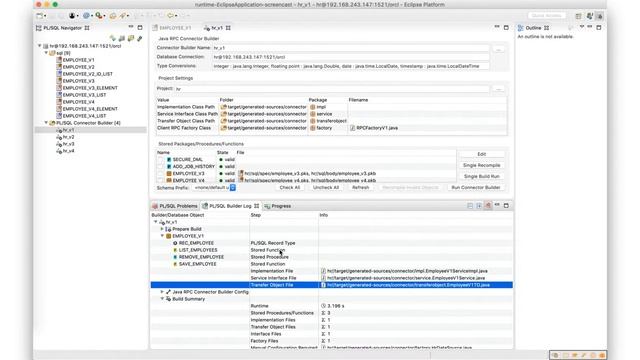Click the Check All button
The image size is (640, 360).
tap(290, 187)
